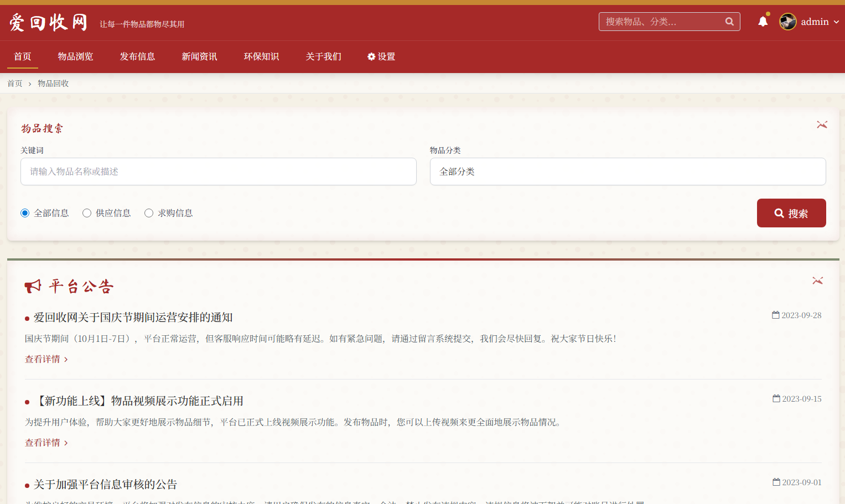Click the 爱回收网 site logo
This screenshot has height=504, width=845.
click(x=49, y=23)
